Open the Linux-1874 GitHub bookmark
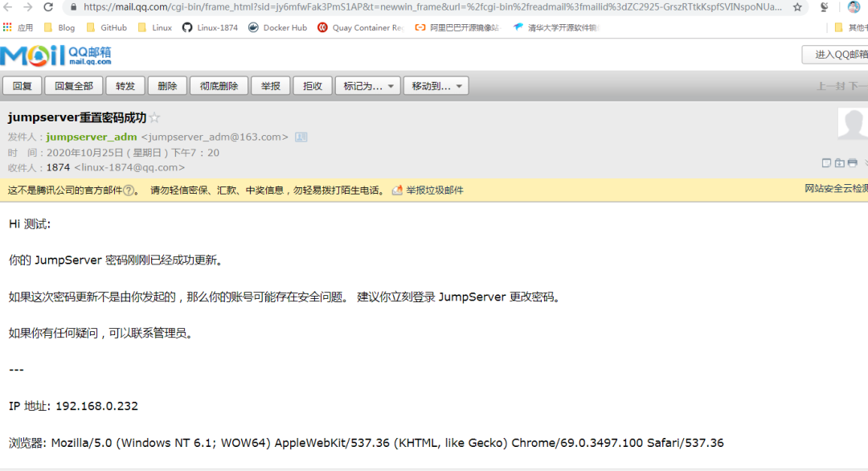This screenshot has height=471, width=868. (210, 27)
